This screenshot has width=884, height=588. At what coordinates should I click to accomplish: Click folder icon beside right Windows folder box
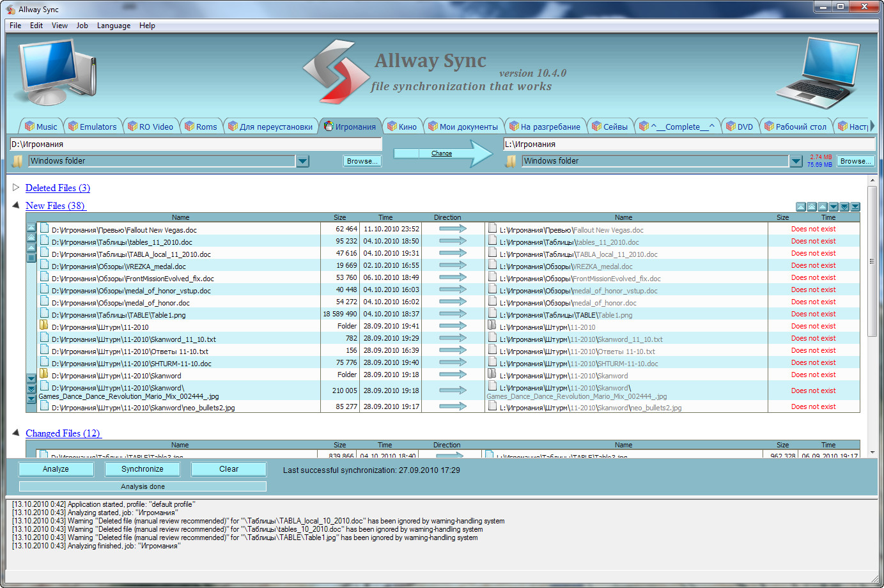point(511,161)
